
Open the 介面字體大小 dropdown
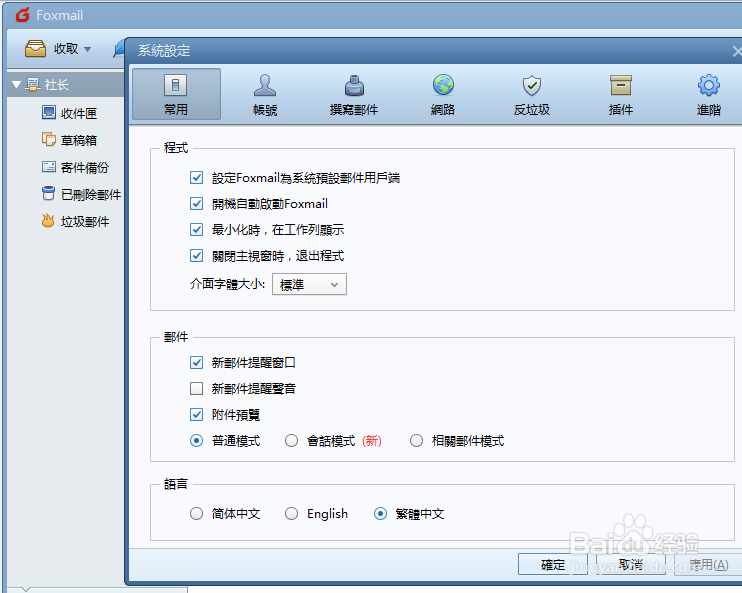(309, 284)
